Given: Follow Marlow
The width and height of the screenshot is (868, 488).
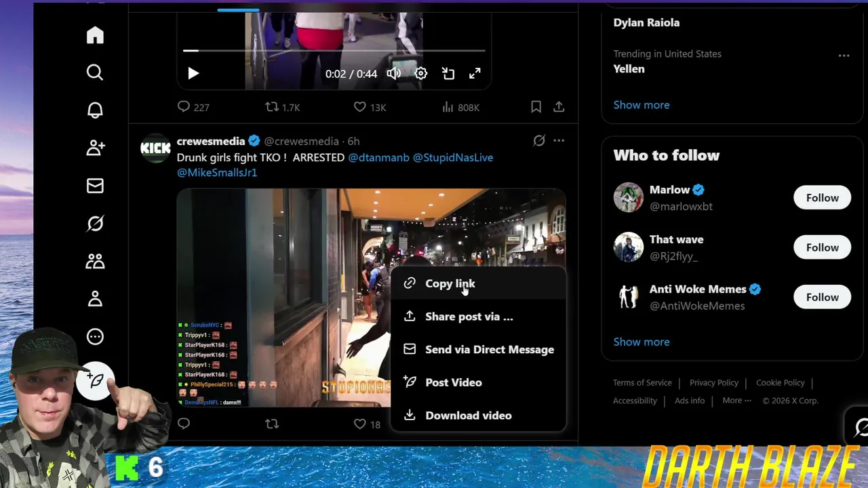Looking at the screenshot, I should pos(823,198).
